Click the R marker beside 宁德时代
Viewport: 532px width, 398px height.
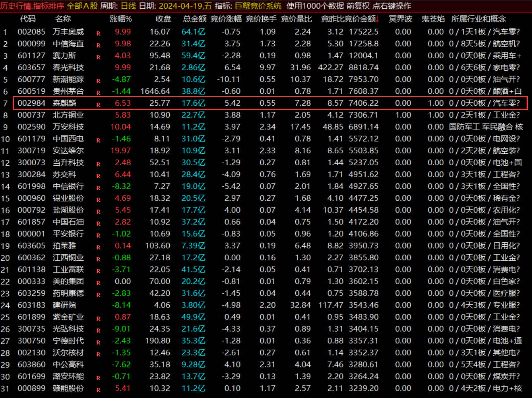tap(98, 343)
